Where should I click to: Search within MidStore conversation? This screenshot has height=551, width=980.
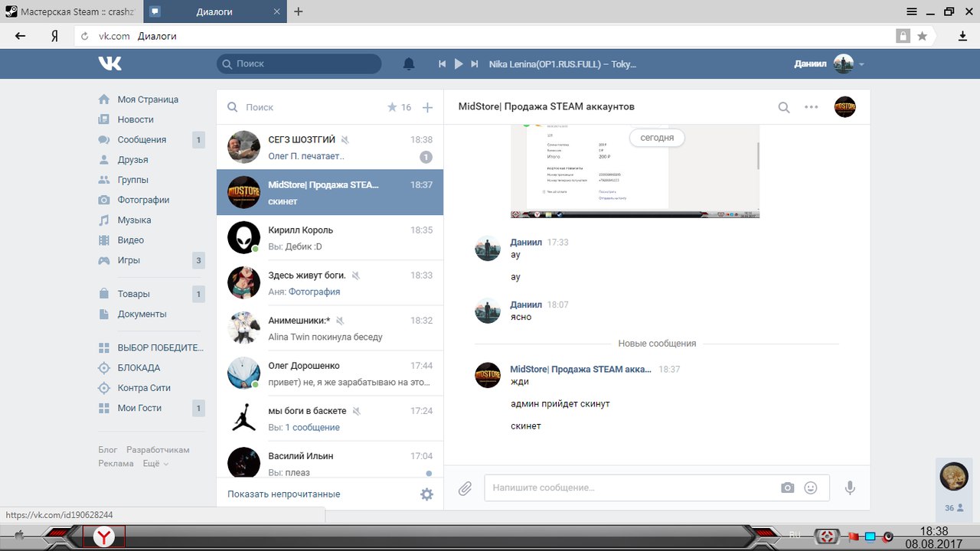click(784, 108)
